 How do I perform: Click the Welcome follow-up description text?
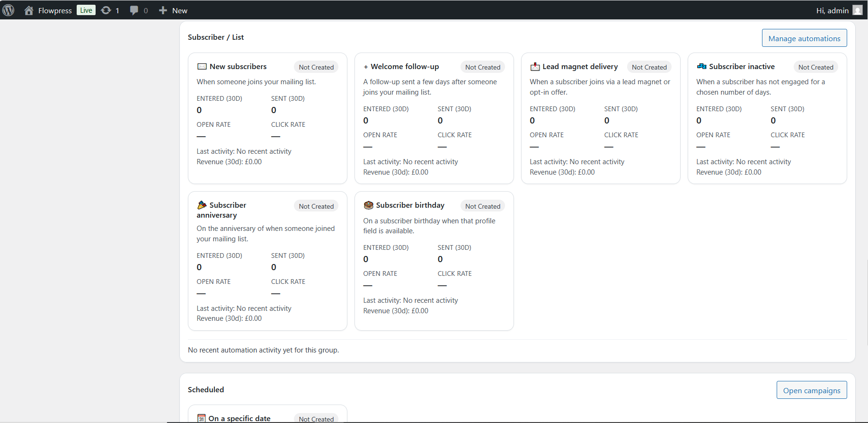pos(430,87)
